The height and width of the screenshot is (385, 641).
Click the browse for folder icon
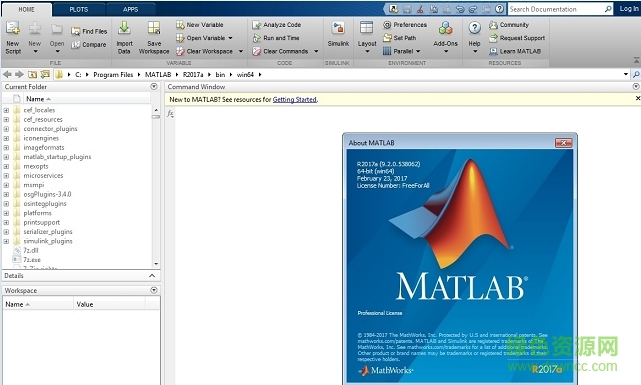[45, 74]
